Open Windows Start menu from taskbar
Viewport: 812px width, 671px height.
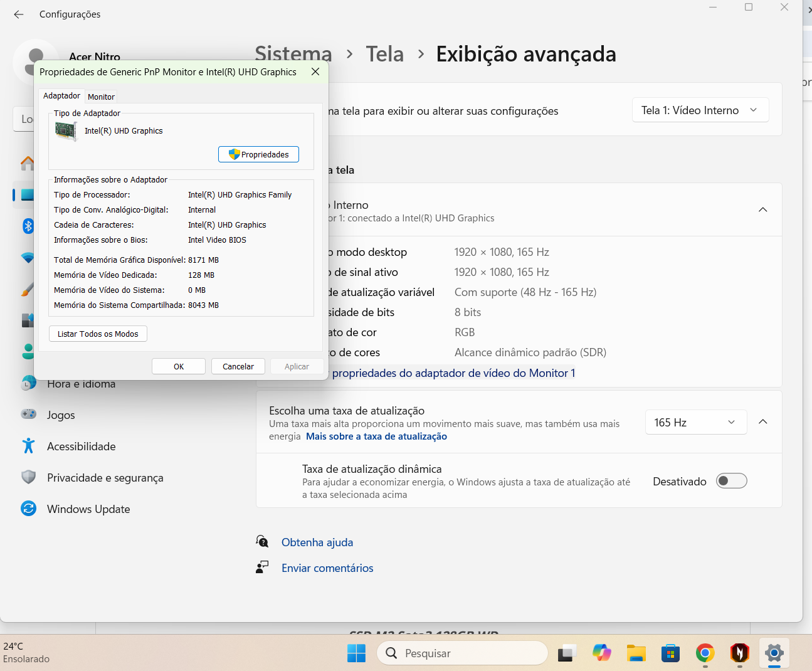356,653
